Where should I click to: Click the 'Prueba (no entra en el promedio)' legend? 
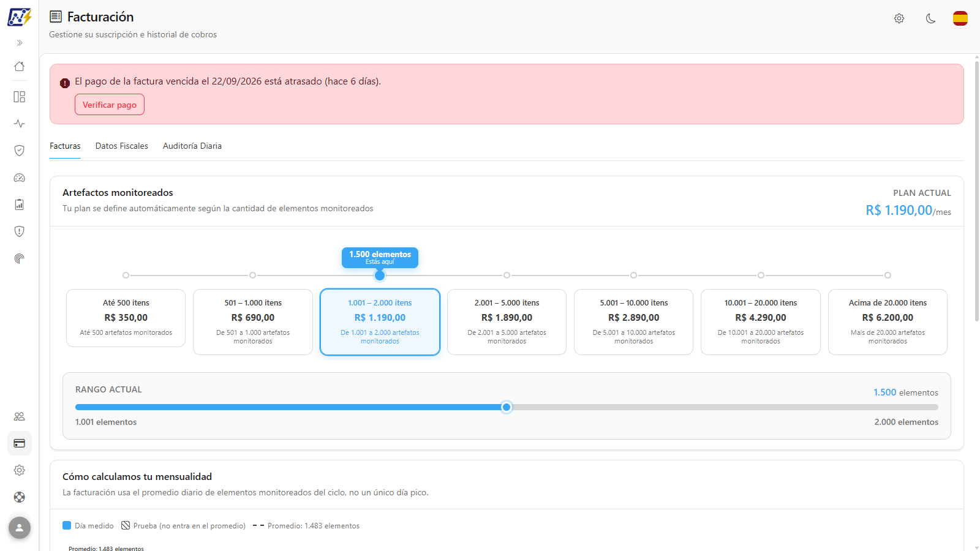pyautogui.click(x=184, y=526)
